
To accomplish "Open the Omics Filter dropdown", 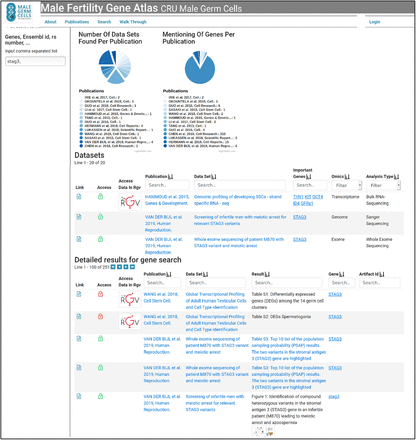I will (x=346, y=185).
